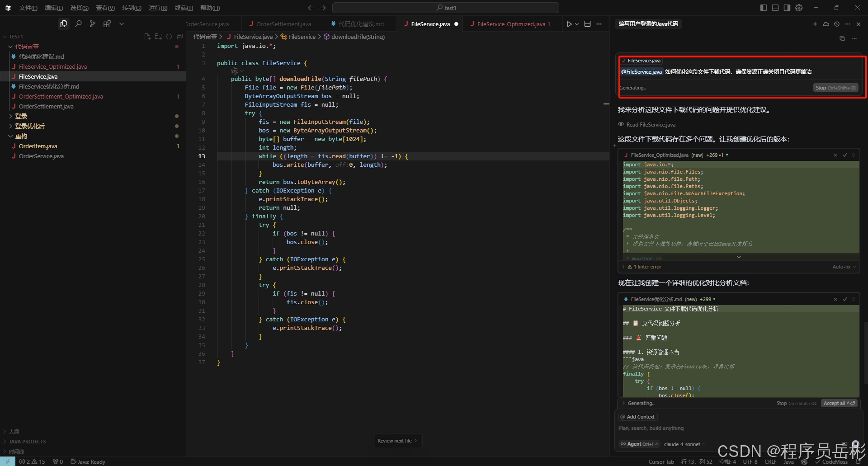Open the claude-4-sonnet model dropdown

(x=683, y=444)
